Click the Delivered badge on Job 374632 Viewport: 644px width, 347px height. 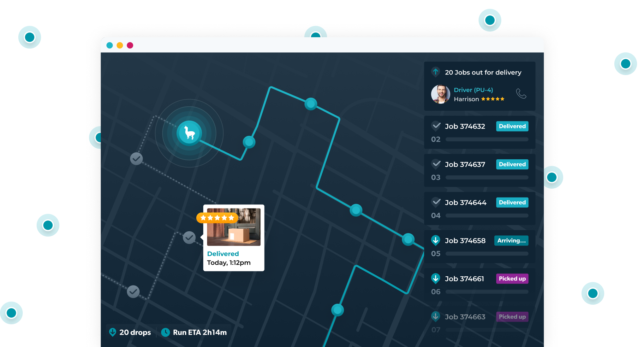512,126
